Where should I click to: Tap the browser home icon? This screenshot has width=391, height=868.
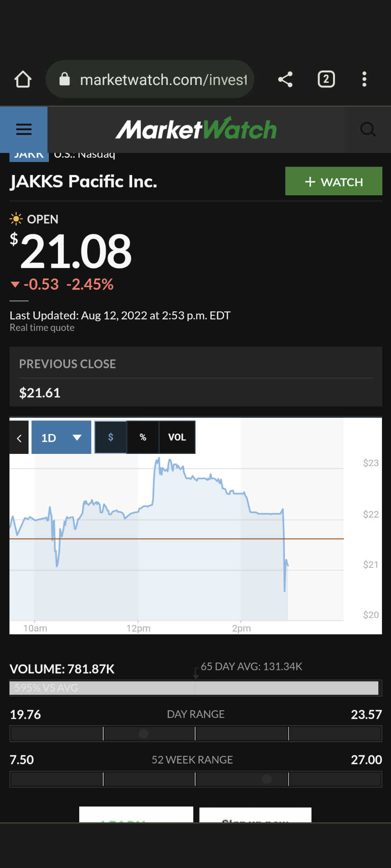point(23,80)
